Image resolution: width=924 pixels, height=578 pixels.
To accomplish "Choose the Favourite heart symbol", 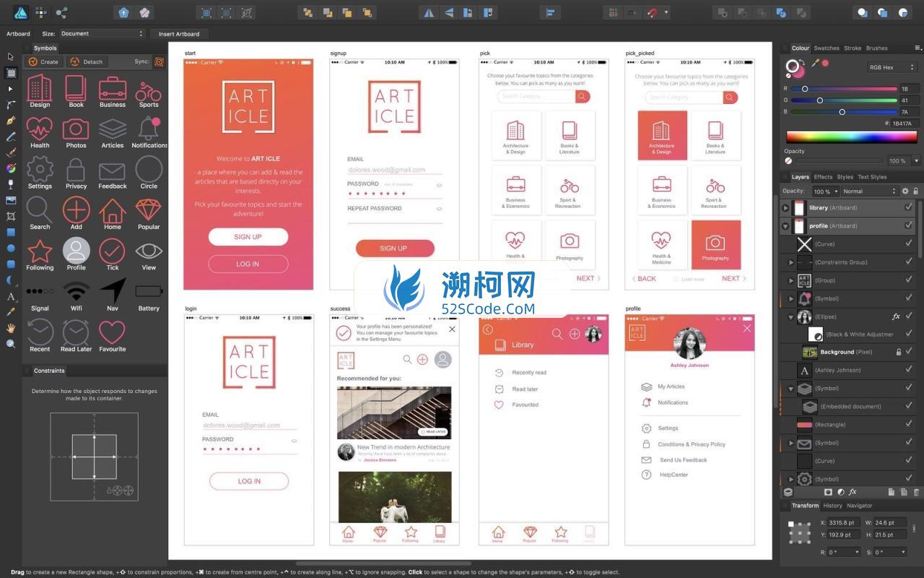I will coord(112,336).
